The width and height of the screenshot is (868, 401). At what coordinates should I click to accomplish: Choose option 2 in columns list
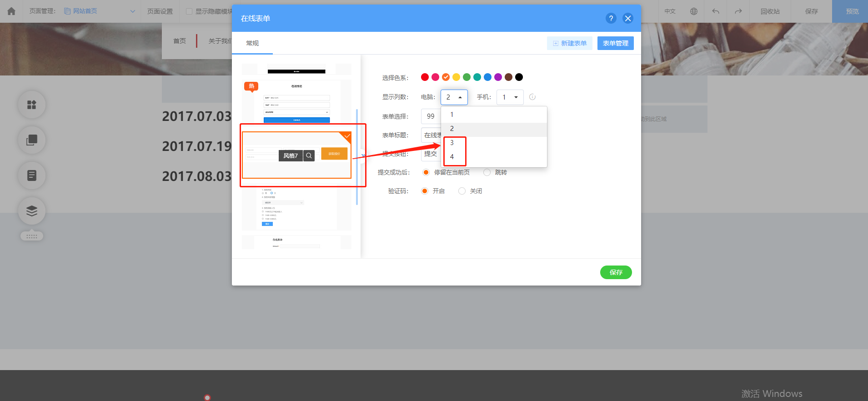[x=494, y=129]
